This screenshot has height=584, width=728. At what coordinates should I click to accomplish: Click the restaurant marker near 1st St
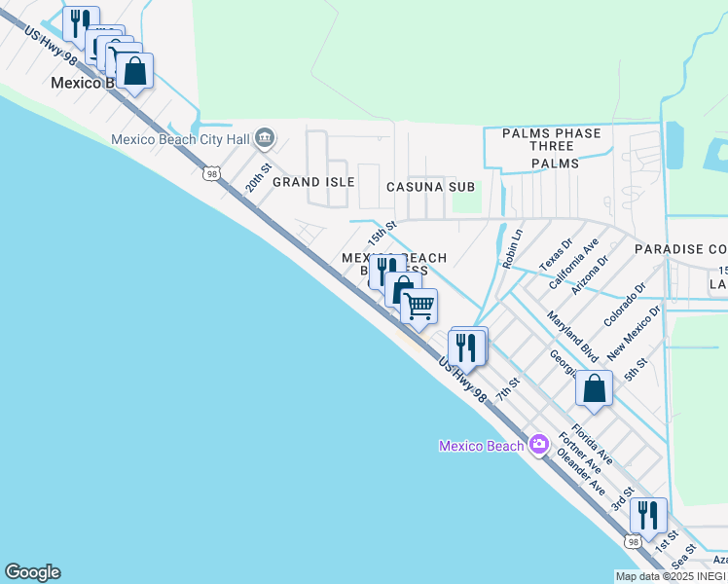(648, 516)
